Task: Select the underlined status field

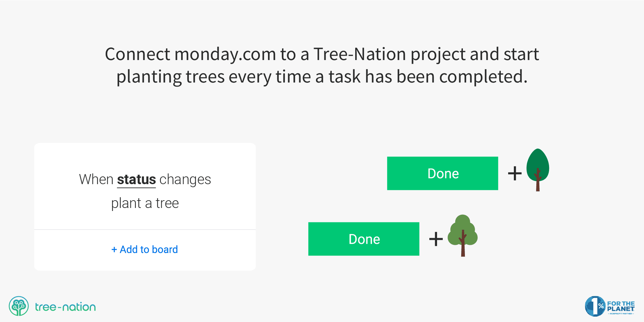Action: (136, 180)
